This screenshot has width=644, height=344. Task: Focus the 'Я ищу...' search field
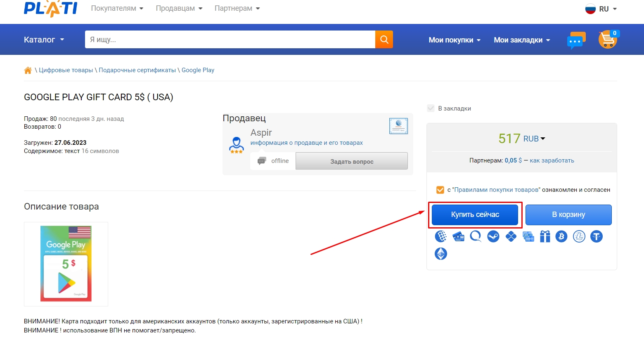[x=230, y=40]
